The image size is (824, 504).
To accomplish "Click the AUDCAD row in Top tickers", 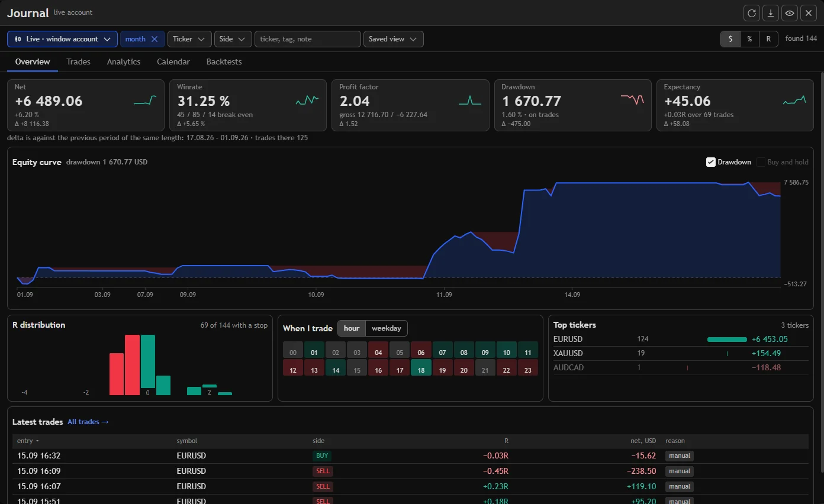I will tap(681, 368).
